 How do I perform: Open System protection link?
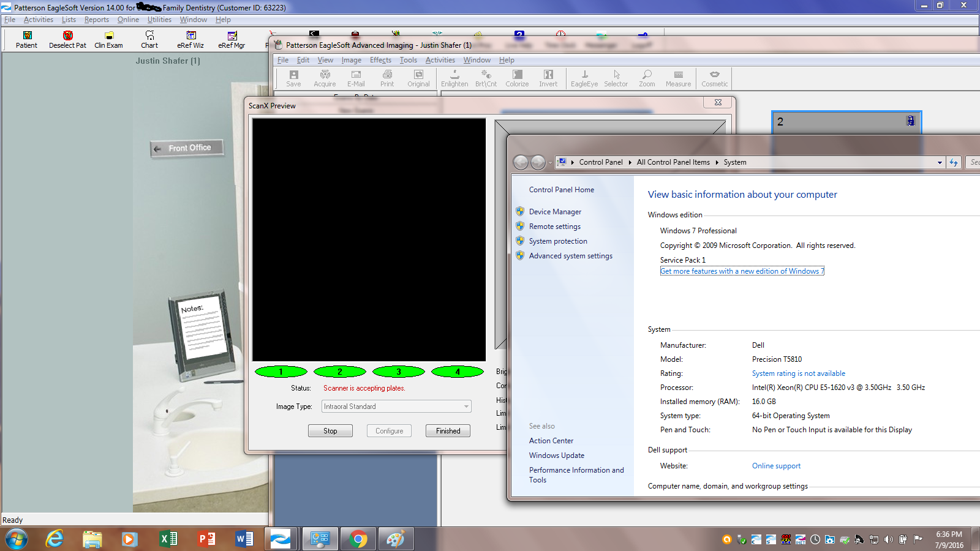point(558,241)
